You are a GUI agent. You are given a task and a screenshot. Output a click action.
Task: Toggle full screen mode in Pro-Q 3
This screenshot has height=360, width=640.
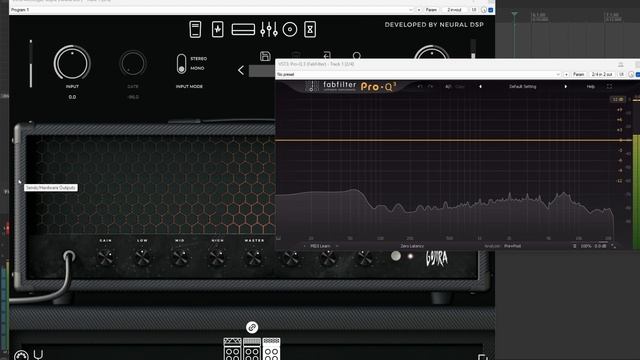point(609,87)
